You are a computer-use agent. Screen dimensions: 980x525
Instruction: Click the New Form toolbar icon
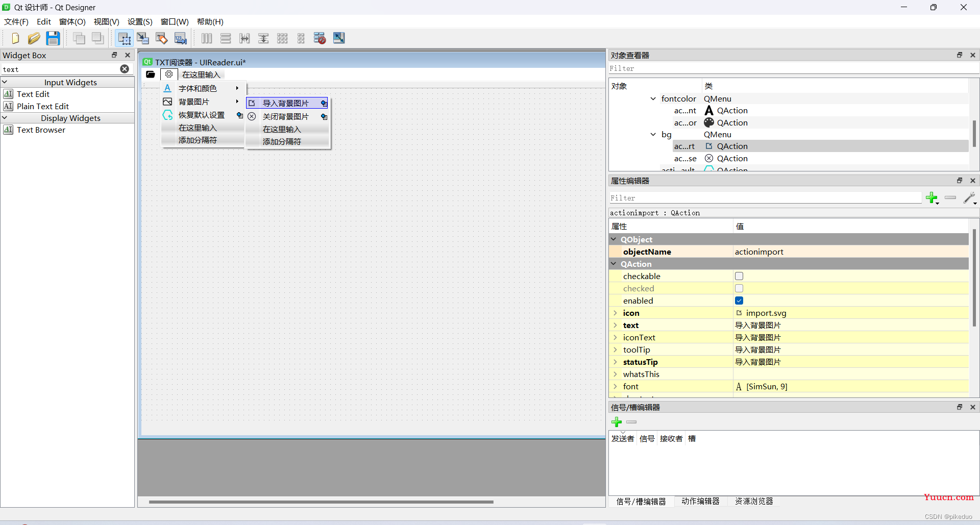(x=15, y=38)
